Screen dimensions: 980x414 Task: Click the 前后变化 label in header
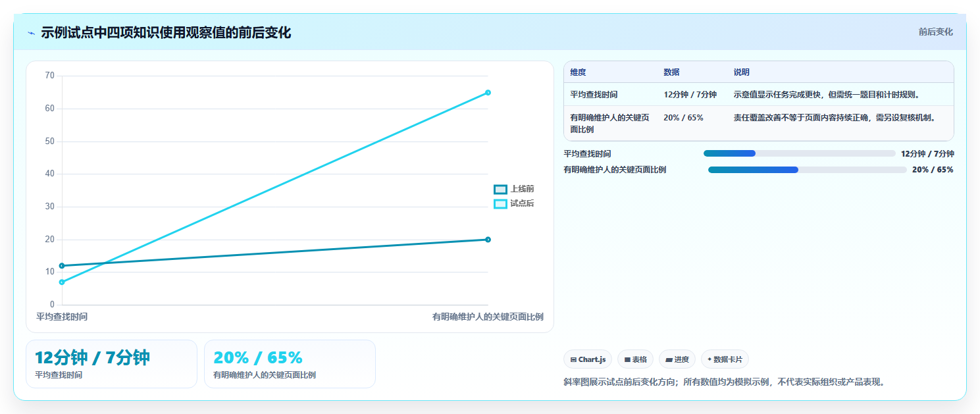click(x=935, y=32)
